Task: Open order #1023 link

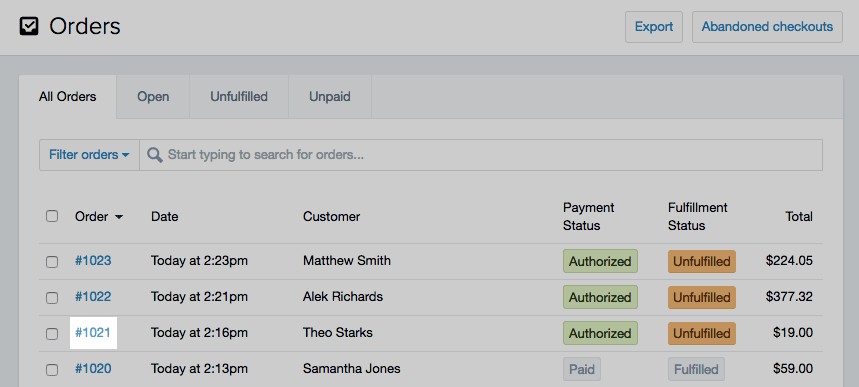Action: (x=93, y=260)
